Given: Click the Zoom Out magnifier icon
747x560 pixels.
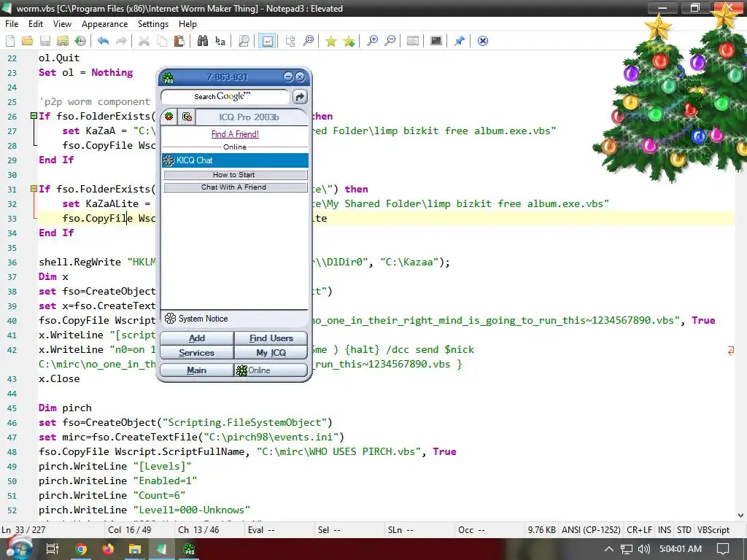Looking at the screenshot, I should click(390, 41).
